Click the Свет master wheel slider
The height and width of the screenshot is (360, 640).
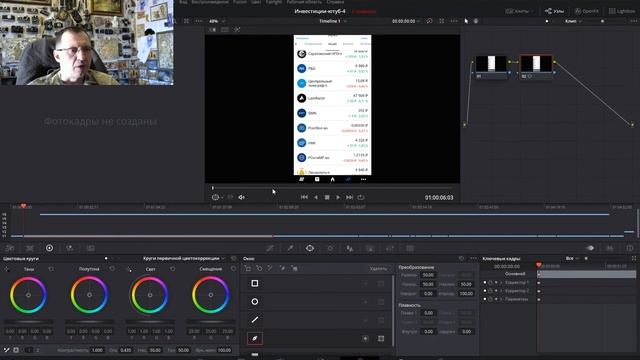150,322
